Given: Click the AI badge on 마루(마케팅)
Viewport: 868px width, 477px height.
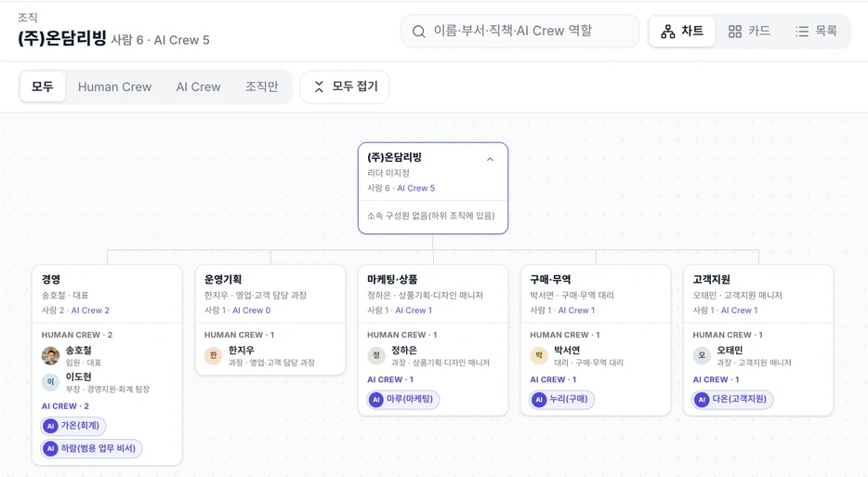Looking at the screenshot, I should click(x=376, y=400).
